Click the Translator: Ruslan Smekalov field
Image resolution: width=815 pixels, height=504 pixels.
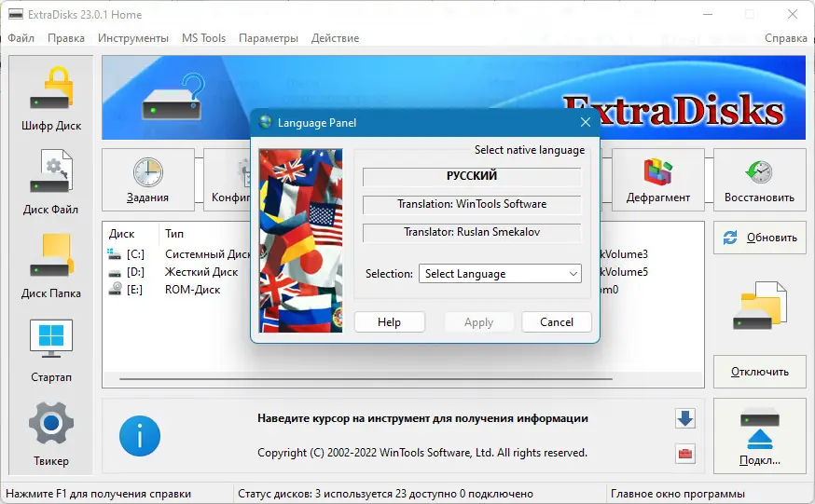[472, 232]
